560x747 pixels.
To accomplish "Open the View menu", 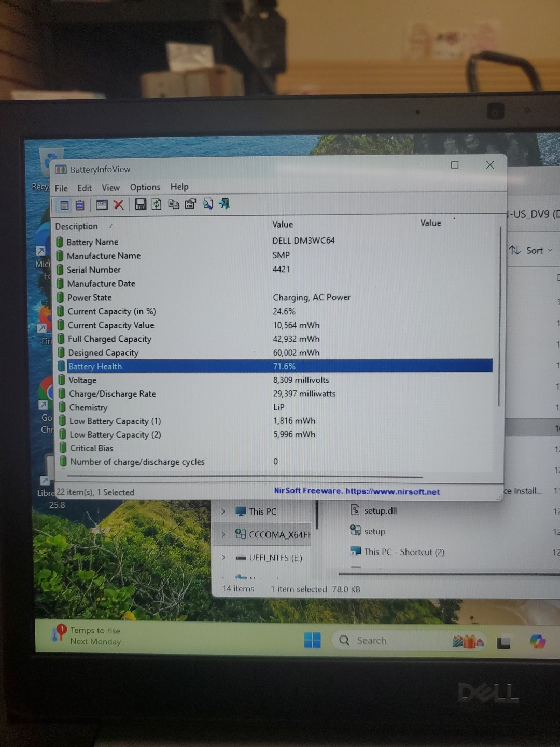I will (x=110, y=188).
